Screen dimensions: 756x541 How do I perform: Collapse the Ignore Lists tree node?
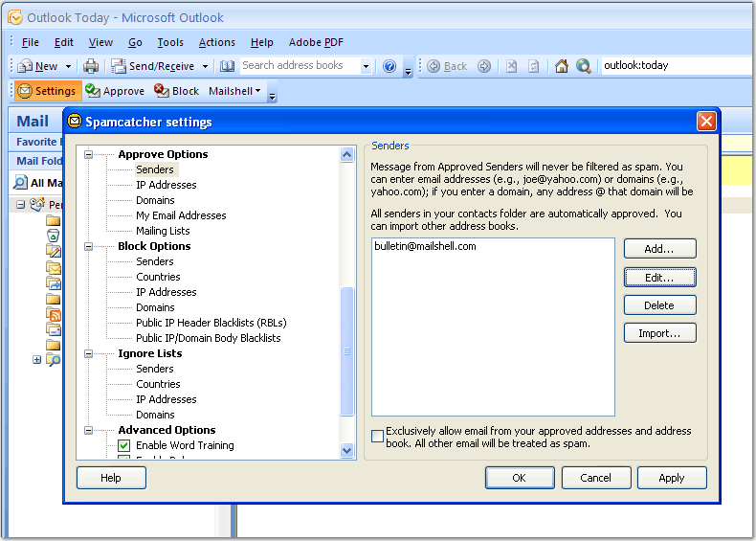click(x=89, y=353)
